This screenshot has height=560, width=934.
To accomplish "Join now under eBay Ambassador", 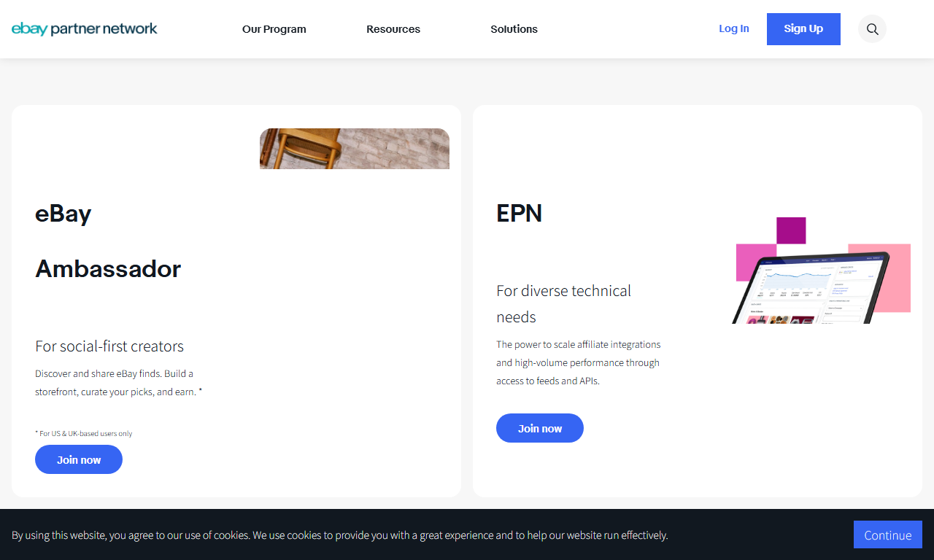I will [79, 459].
